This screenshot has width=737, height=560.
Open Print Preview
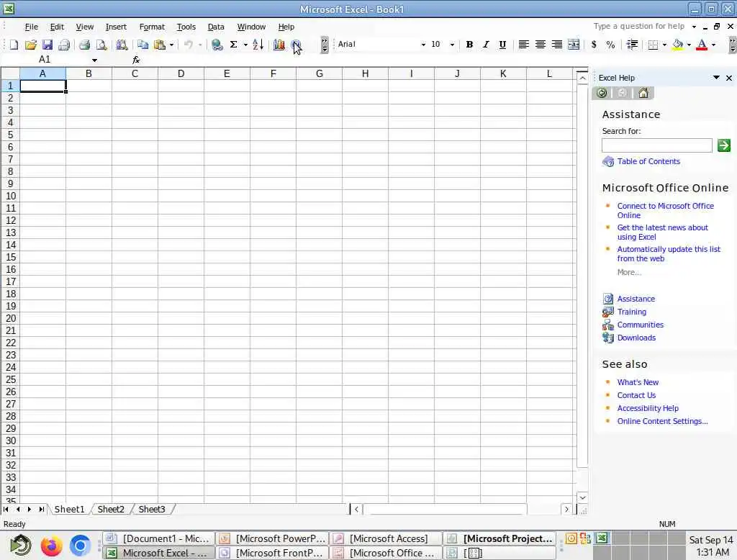101,45
